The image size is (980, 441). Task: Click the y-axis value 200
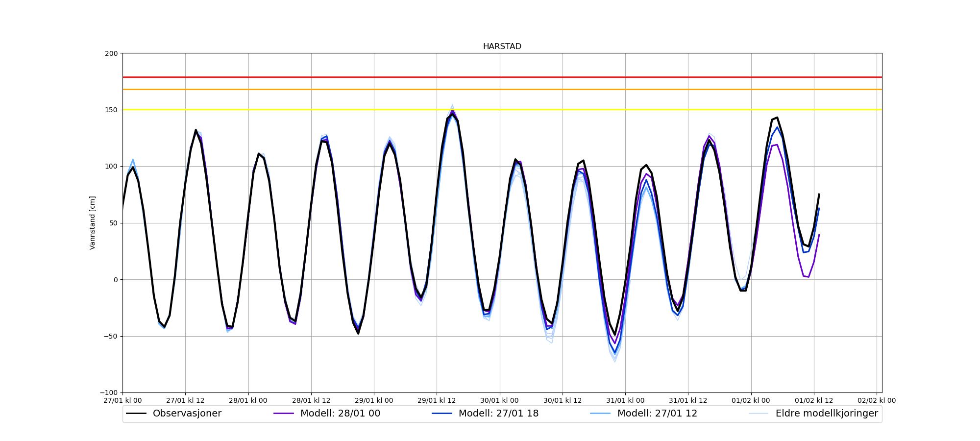click(x=112, y=53)
